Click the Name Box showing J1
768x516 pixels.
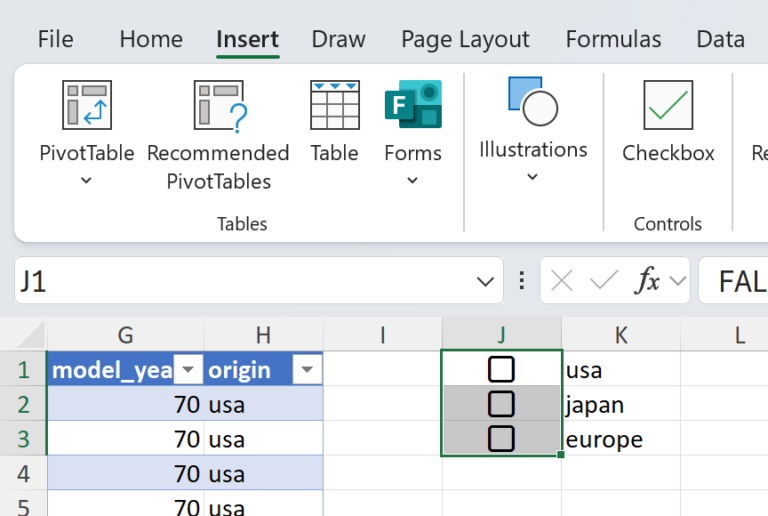(x=240, y=281)
